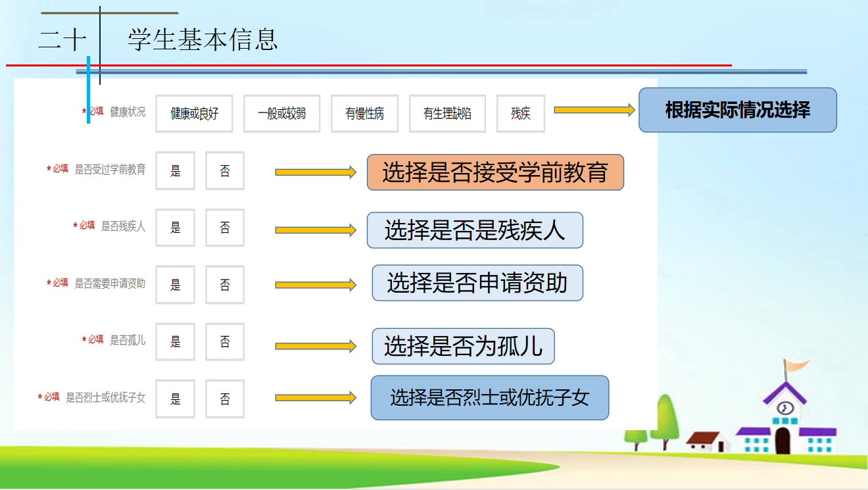The height and width of the screenshot is (490, 868).
Task: Select the 健康或良好 health status option
Action: (x=194, y=114)
